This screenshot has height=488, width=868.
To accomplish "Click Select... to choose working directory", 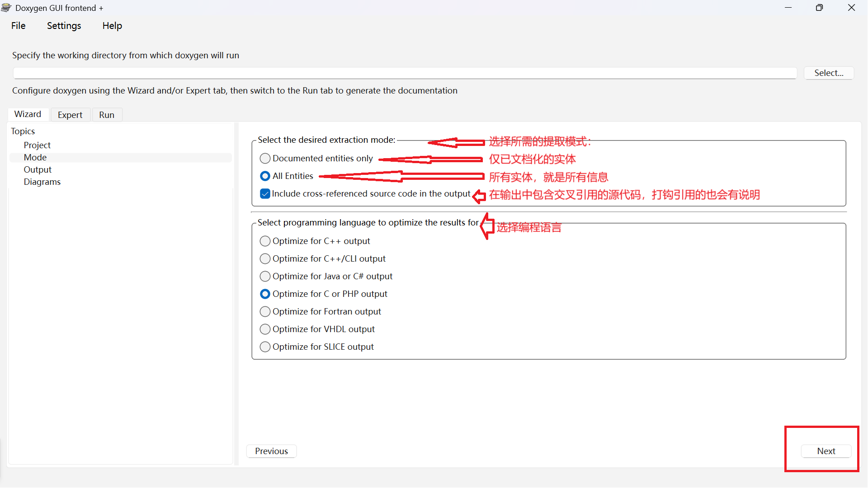I will tap(829, 73).
